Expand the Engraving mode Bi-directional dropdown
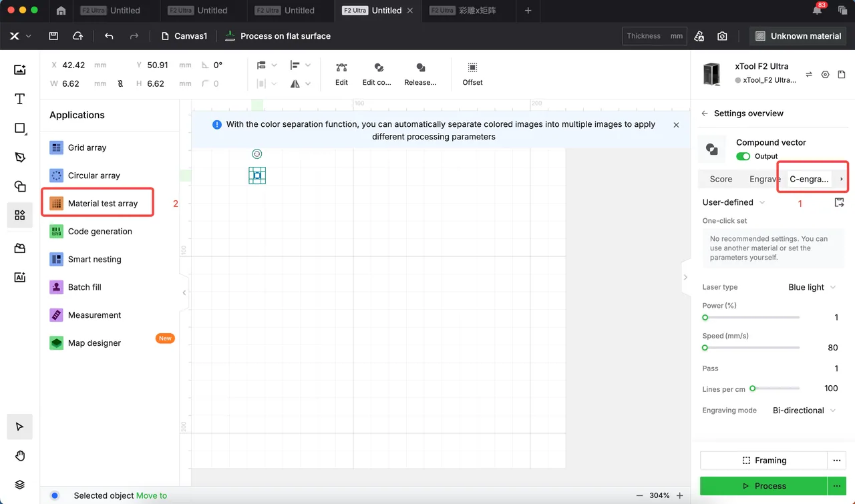Viewport: 855px width, 504px height. 804,411
